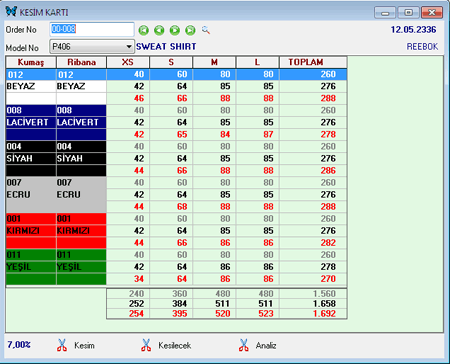Click summary value 523 in L column
This screenshot has height=364, width=450.
pyautogui.click(x=266, y=314)
